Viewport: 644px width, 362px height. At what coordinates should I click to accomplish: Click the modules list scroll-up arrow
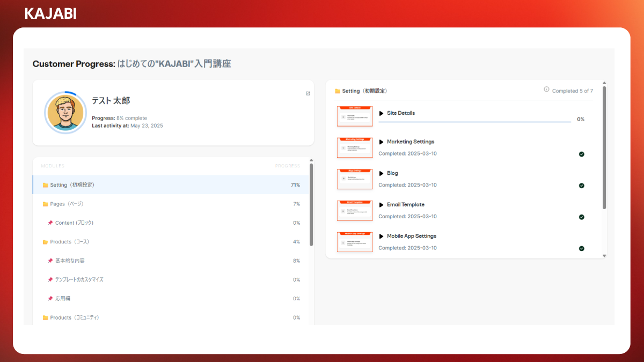tap(311, 160)
